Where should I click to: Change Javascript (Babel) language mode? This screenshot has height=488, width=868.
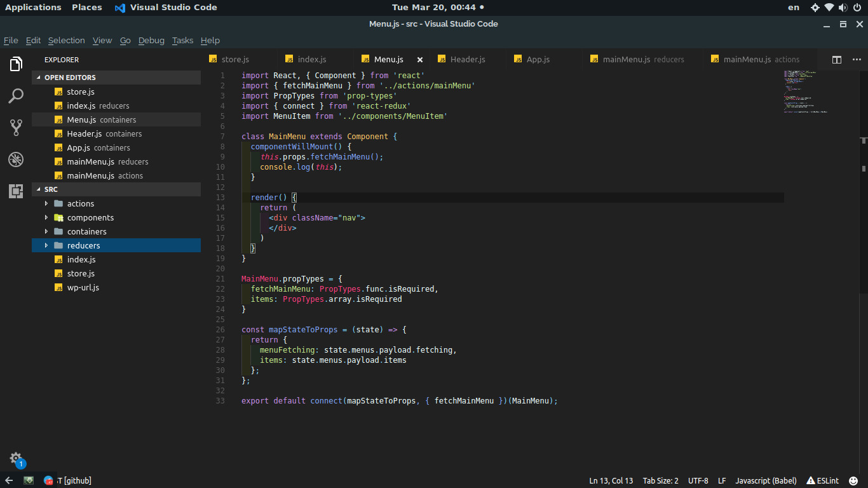click(766, 481)
